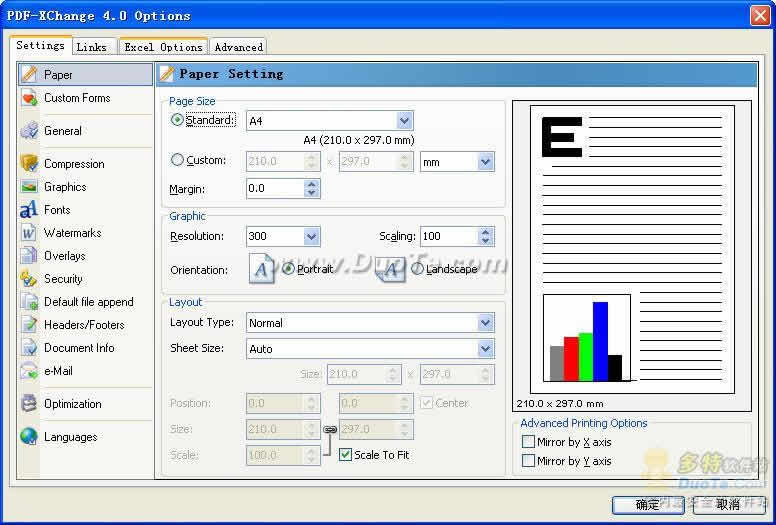Image resolution: width=776 pixels, height=525 pixels.
Task: Select the Paper pencil icon in sidebar
Action: [x=29, y=74]
